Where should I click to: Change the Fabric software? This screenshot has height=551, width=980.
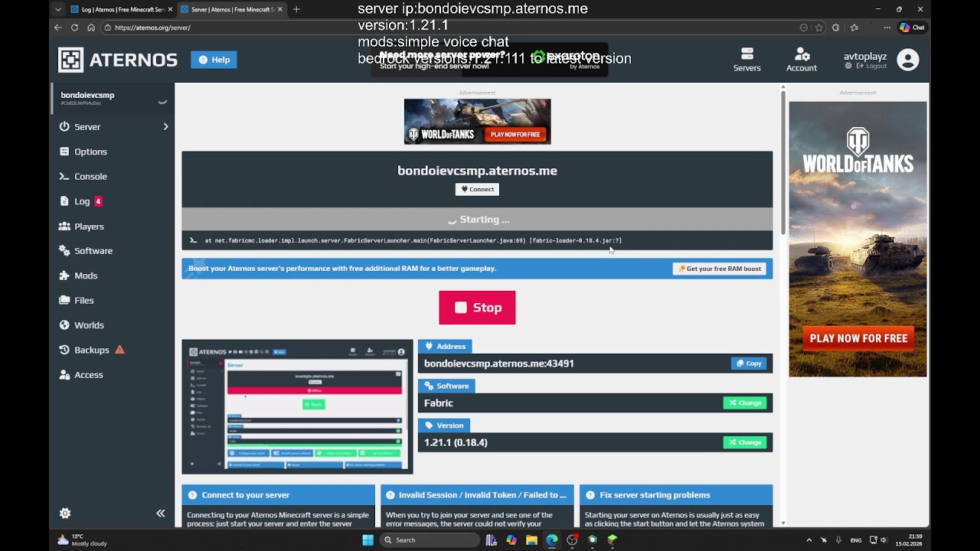pos(745,403)
